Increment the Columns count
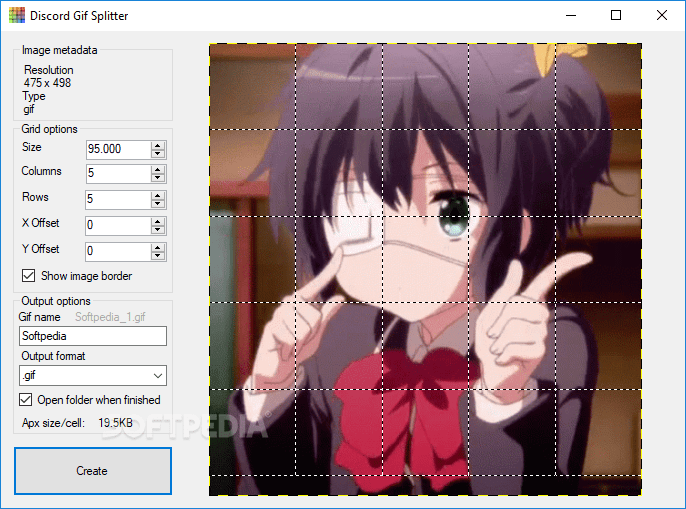This screenshot has height=509, width=686. (158, 169)
